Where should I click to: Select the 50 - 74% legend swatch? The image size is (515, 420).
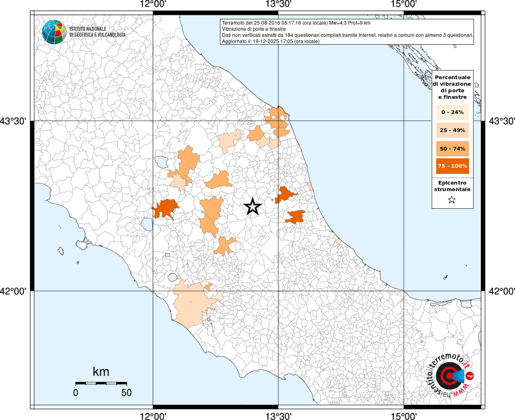pyautogui.click(x=453, y=148)
